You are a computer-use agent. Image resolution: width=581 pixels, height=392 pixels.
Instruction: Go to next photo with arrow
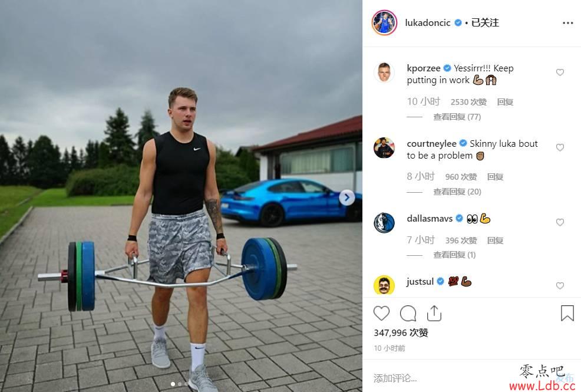[x=347, y=198]
